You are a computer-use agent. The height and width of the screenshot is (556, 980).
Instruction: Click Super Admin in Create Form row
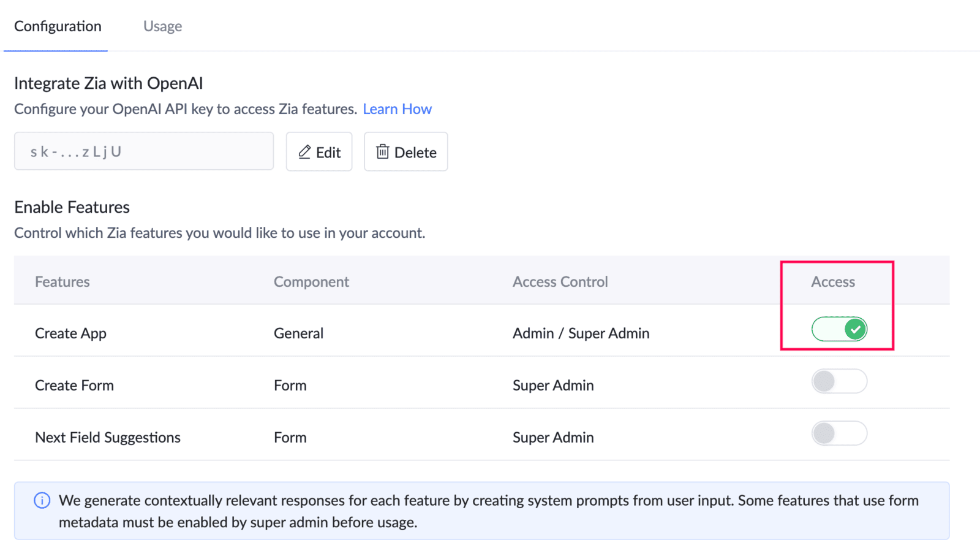tap(553, 386)
